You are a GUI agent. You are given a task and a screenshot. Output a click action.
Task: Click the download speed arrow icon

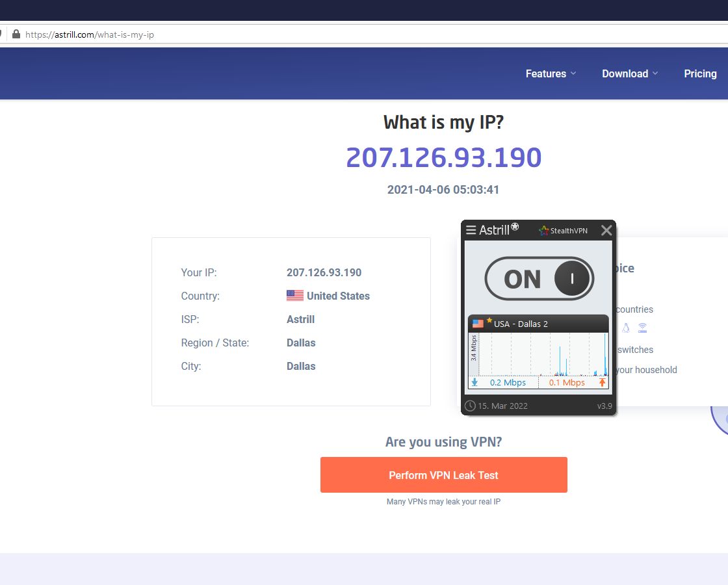click(x=474, y=383)
